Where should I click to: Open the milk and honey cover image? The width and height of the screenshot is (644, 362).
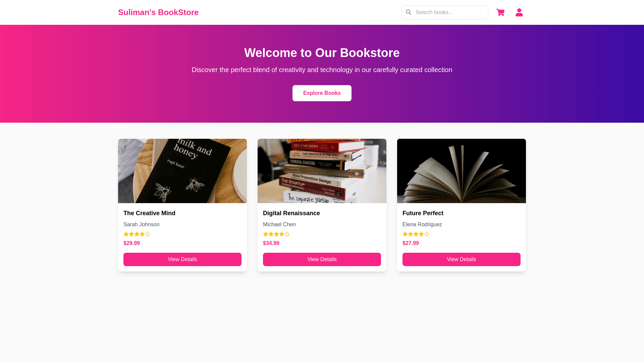(x=182, y=171)
